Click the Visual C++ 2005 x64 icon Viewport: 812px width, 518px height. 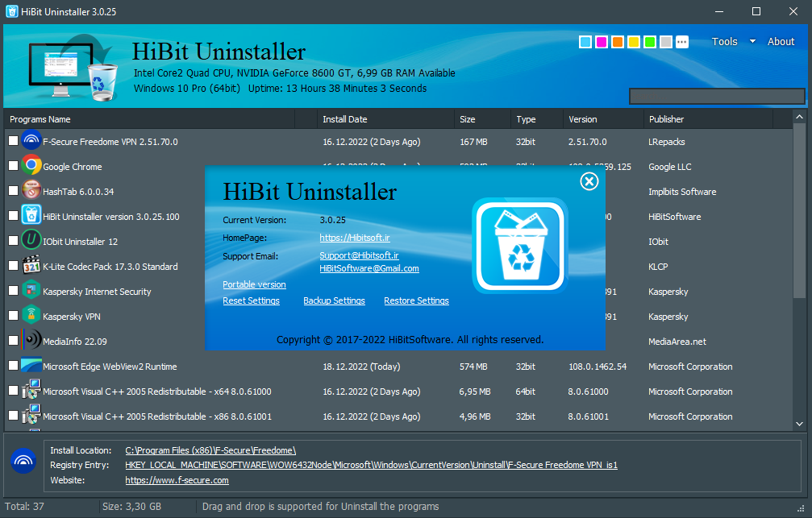coord(31,390)
